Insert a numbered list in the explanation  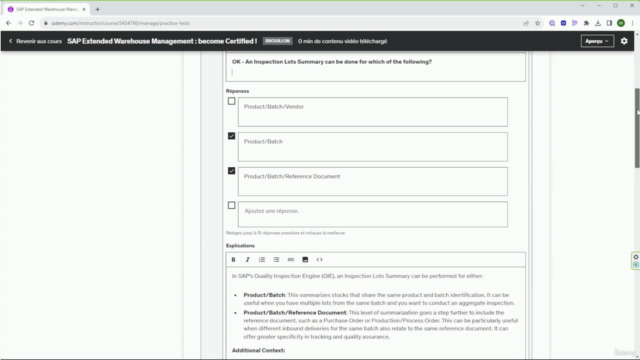[x=262, y=260]
